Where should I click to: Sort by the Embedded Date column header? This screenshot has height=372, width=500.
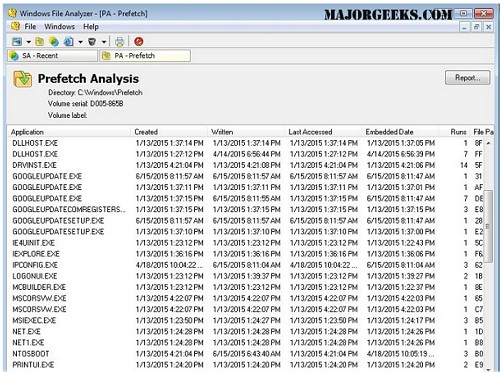[400, 132]
